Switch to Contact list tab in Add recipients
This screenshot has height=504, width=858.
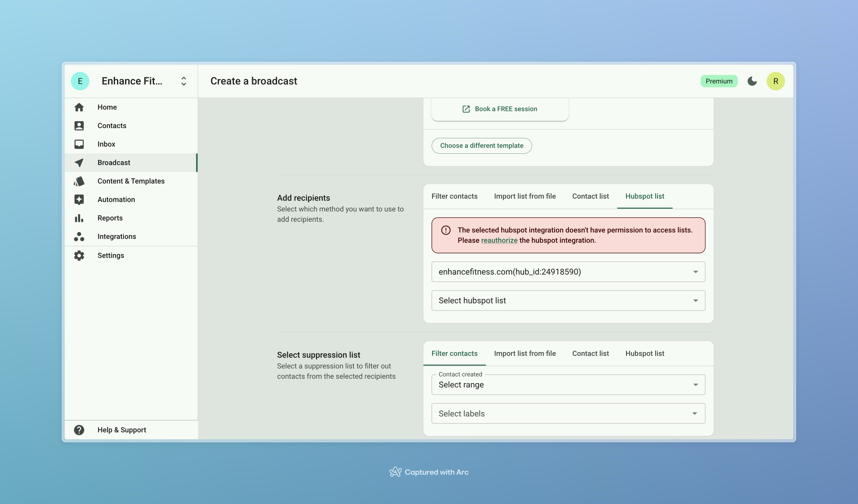click(x=590, y=196)
